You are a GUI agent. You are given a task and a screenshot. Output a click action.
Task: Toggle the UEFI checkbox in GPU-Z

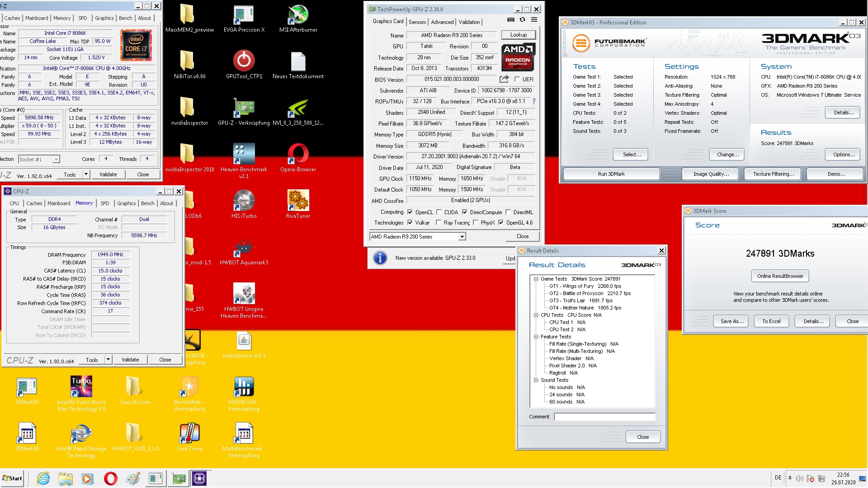click(x=517, y=79)
